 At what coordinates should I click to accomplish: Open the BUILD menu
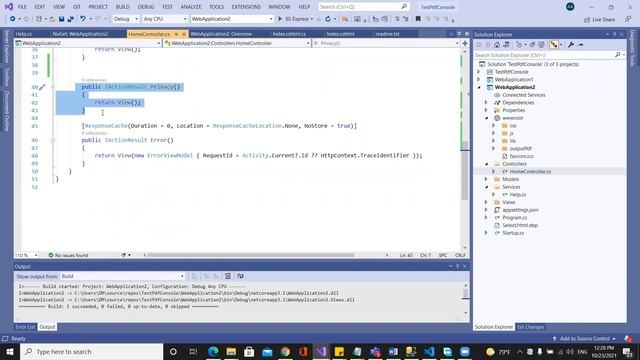point(122,7)
